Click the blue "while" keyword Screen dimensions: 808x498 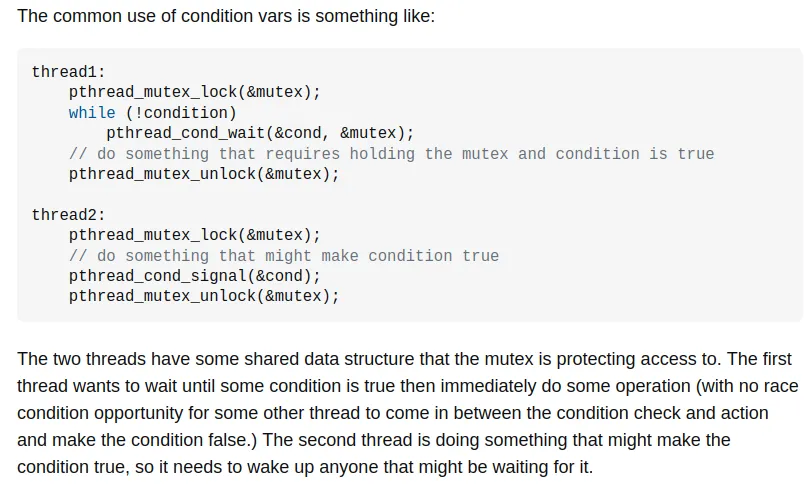pyautogui.click(x=92, y=113)
